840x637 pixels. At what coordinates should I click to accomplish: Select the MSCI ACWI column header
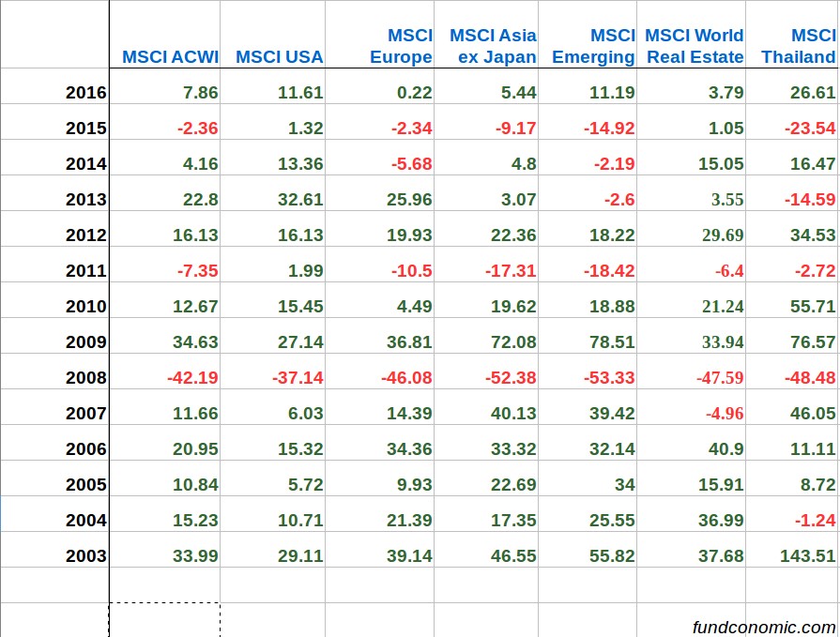coord(170,56)
